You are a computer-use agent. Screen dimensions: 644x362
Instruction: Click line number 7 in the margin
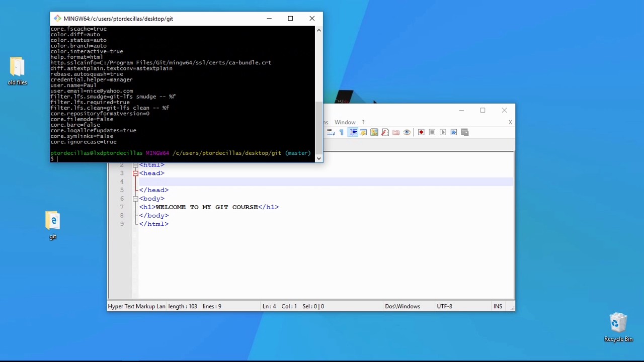point(122,207)
